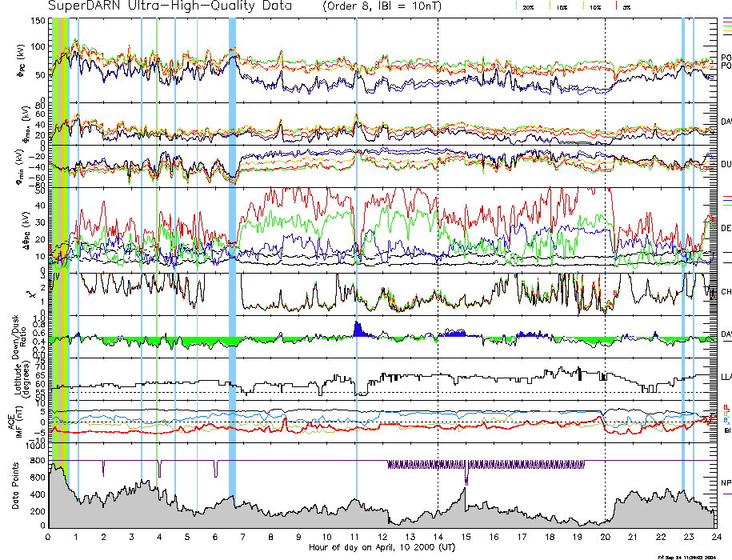The width and height of the screenshot is (732, 560).
Task: Click the Hour of day x-axis title
Action: (x=382, y=547)
